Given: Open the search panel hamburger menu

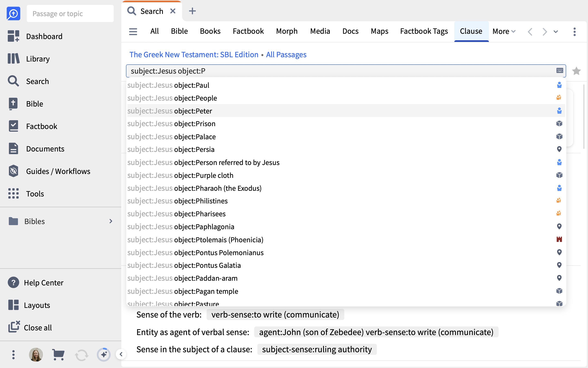Looking at the screenshot, I should pos(133,31).
